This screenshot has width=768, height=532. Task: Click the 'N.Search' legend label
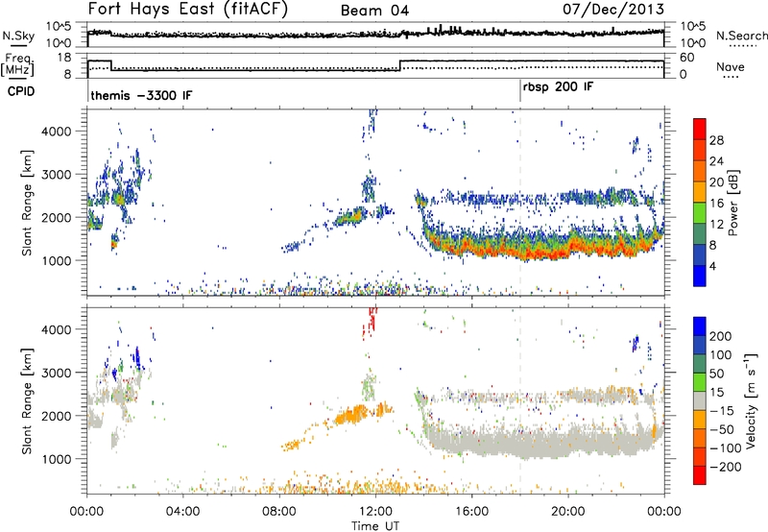[741, 36]
